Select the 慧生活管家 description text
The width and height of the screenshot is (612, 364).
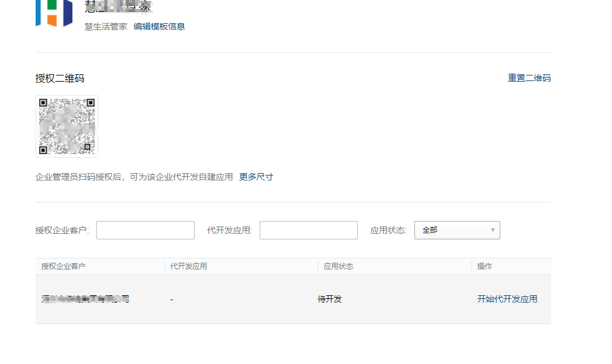pyautogui.click(x=106, y=26)
